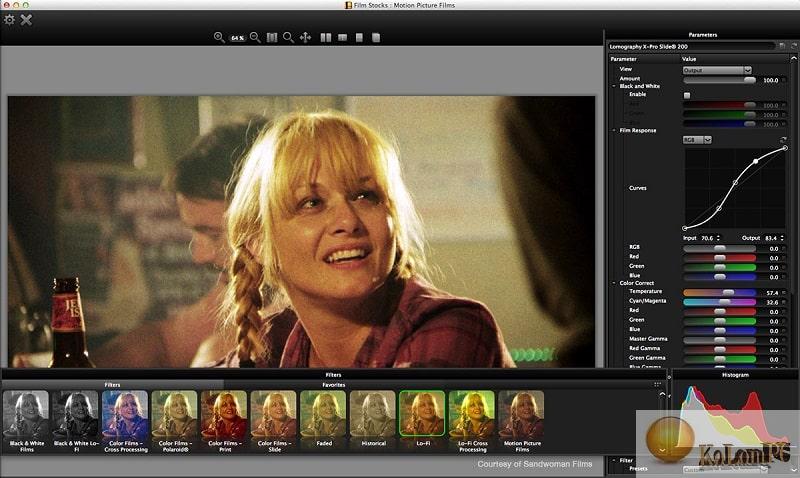Click the Lomography X-Pro Slide 200 name field
The image size is (800, 478).
click(x=691, y=46)
